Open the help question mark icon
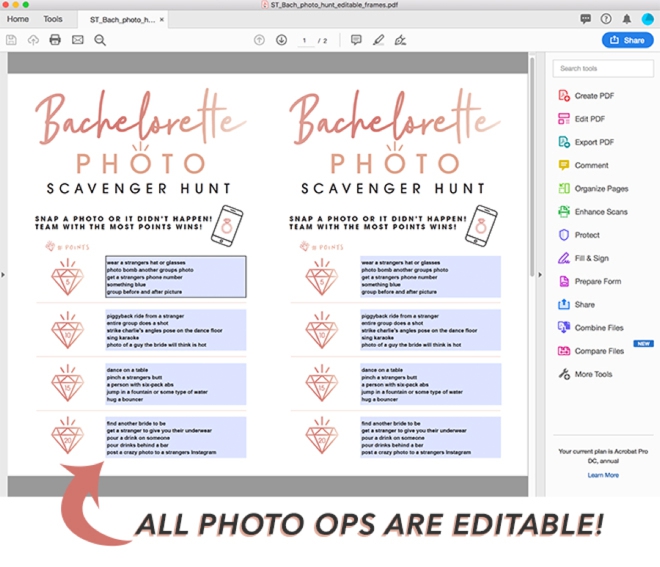The height and width of the screenshot is (567, 660). point(606,19)
